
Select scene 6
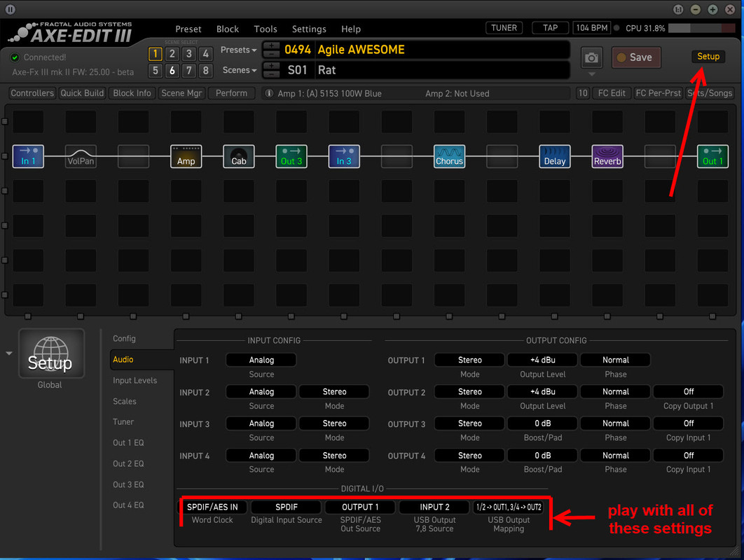point(172,71)
